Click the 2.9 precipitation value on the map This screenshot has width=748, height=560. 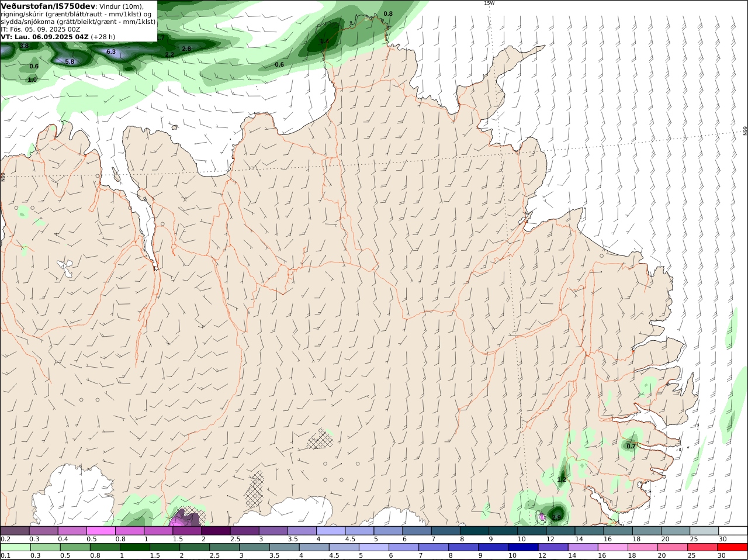coord(556,517)
